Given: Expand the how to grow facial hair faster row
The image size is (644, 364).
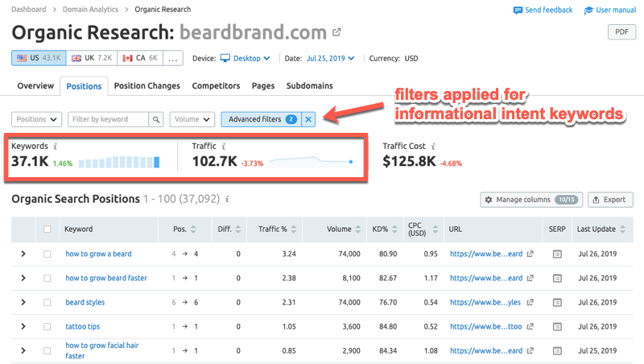Looking at the screenshot, I should (23, 351).
